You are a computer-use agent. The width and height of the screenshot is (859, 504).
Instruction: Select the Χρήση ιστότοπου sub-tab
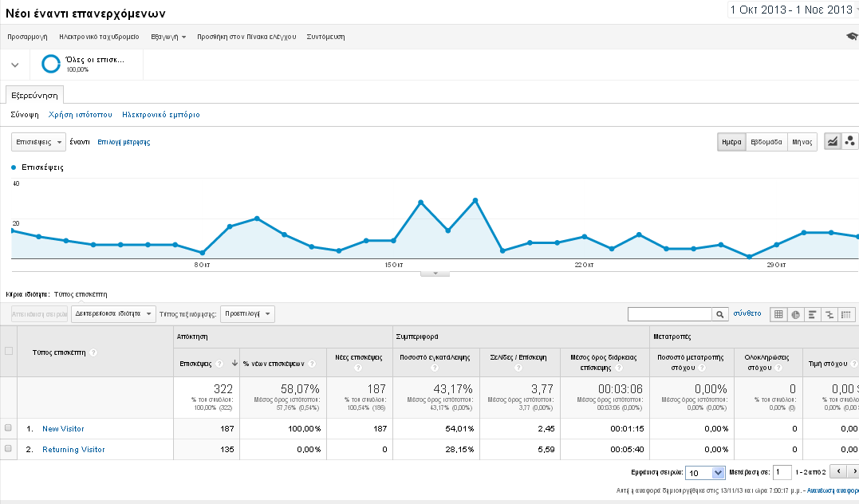click(80, 115)
